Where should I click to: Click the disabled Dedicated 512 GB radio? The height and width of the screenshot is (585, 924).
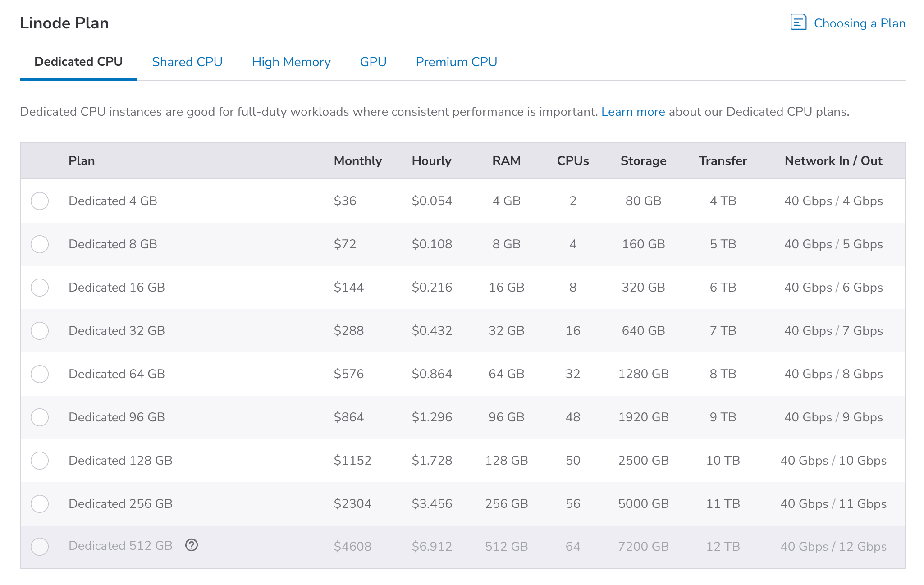click(x=40, y=547)
